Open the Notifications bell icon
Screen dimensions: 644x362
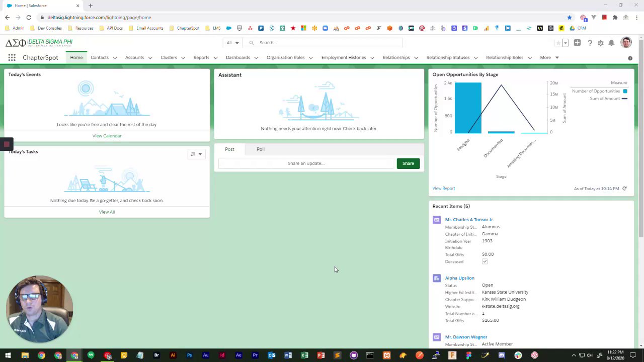point(611,43)
